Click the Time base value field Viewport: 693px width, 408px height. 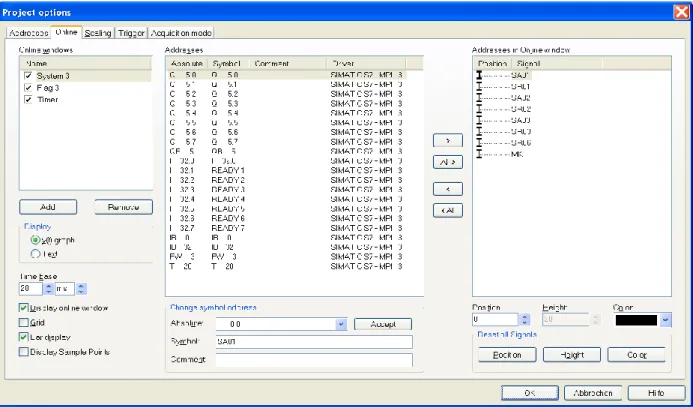[31, 289]
